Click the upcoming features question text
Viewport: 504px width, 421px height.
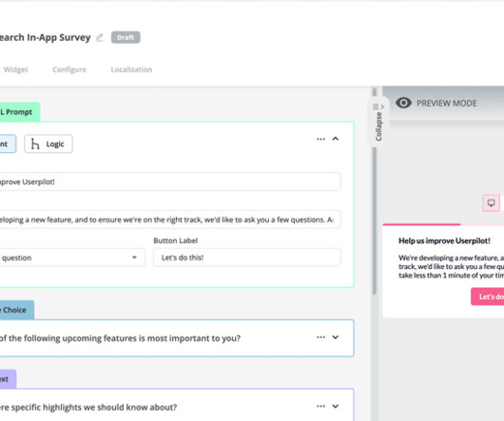click(x=120, y=338)
